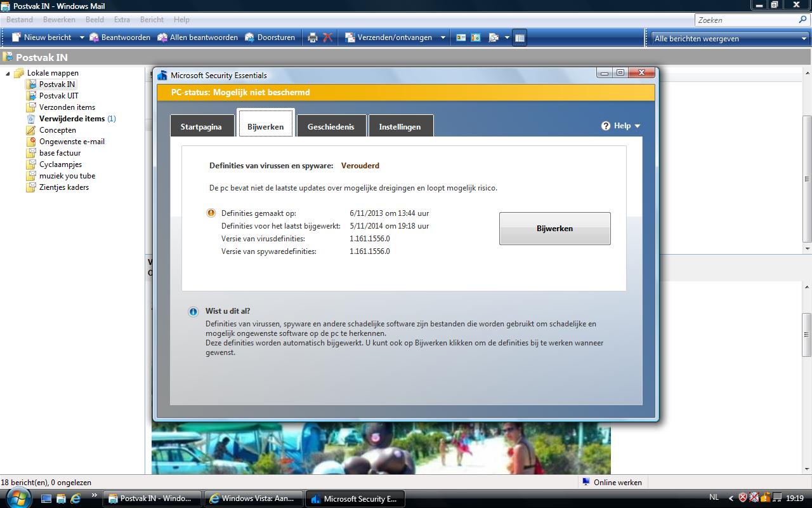This screenshot has height=508, width=812.
Task: Click the Print icon in Windows Mail toolbar
Action: [x=312, y=37]
